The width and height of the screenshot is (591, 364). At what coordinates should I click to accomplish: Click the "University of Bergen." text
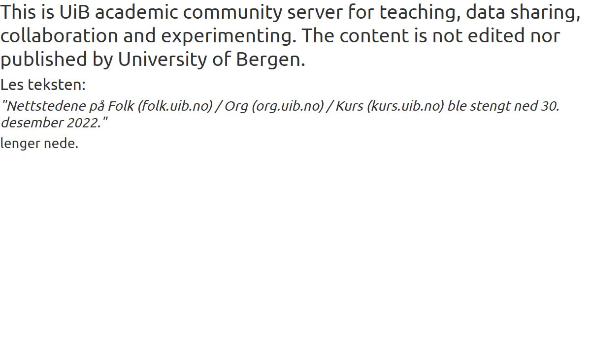212,60
